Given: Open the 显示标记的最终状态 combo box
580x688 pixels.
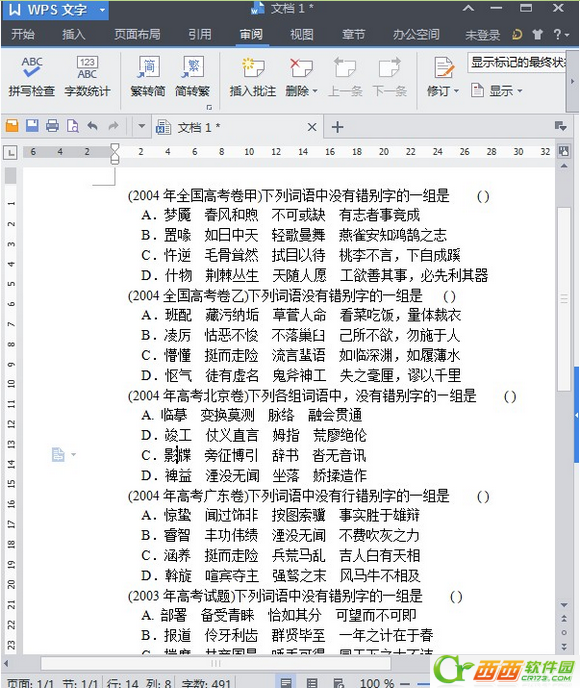Looking at the screenshot, I should click(x=517, y=63).
